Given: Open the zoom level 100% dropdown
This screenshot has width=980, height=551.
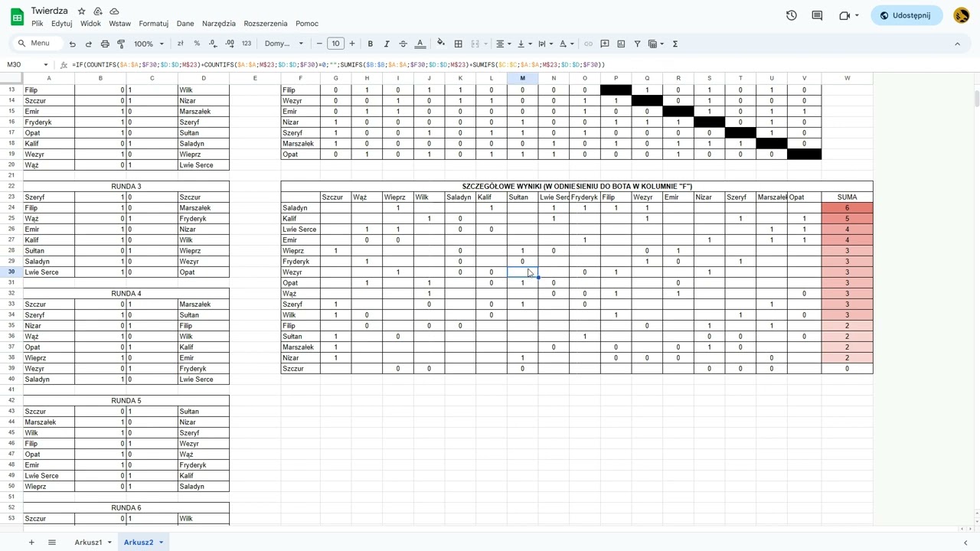Looking at the screenshot, I should [x=149, y=44].
